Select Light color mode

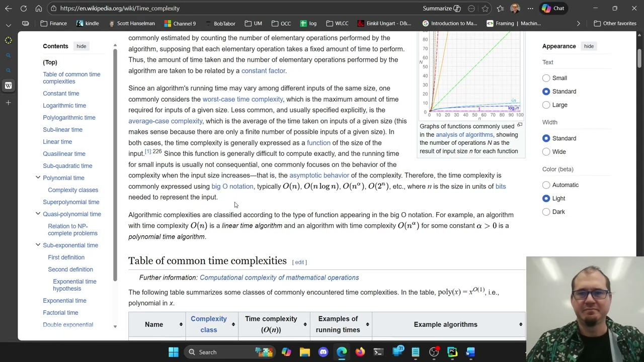546,198
